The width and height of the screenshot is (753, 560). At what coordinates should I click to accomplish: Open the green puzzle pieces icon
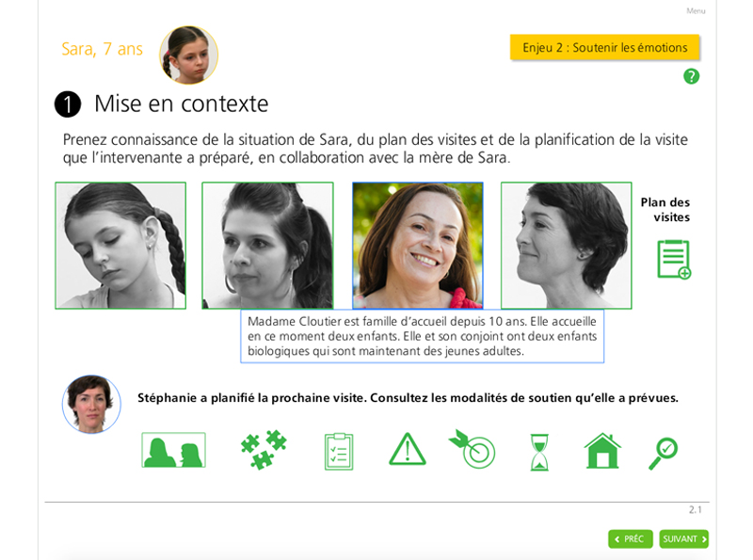tap(264, 450)
